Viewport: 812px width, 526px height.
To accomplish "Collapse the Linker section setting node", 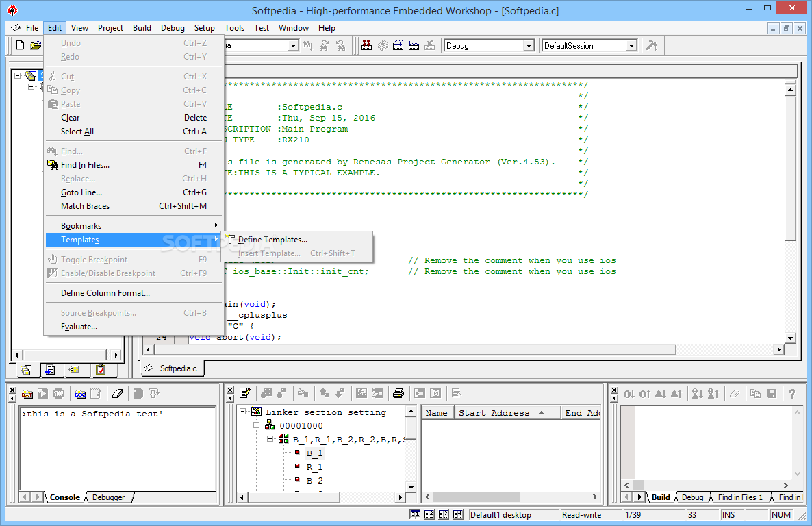I will click(244, 412).
